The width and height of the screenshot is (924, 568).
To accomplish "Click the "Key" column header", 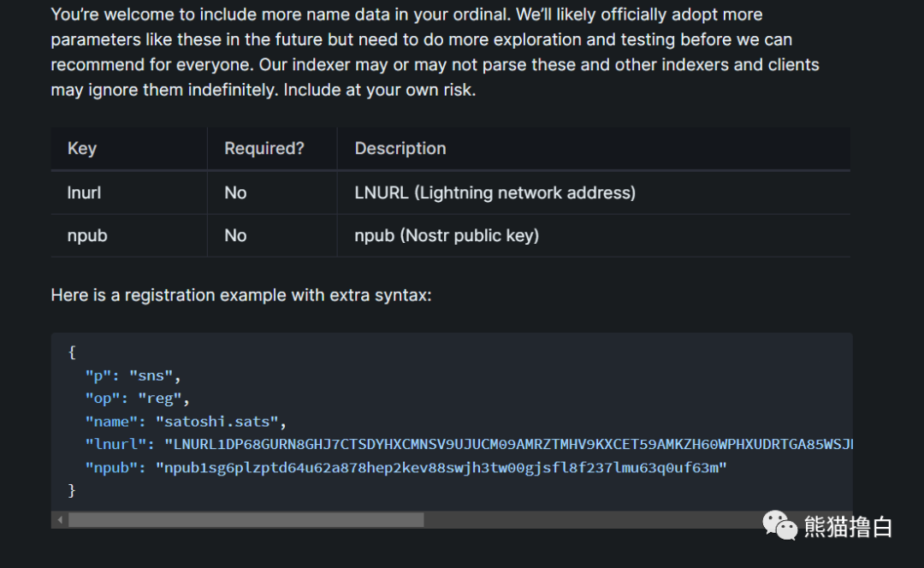I will (x=82, y=149).
